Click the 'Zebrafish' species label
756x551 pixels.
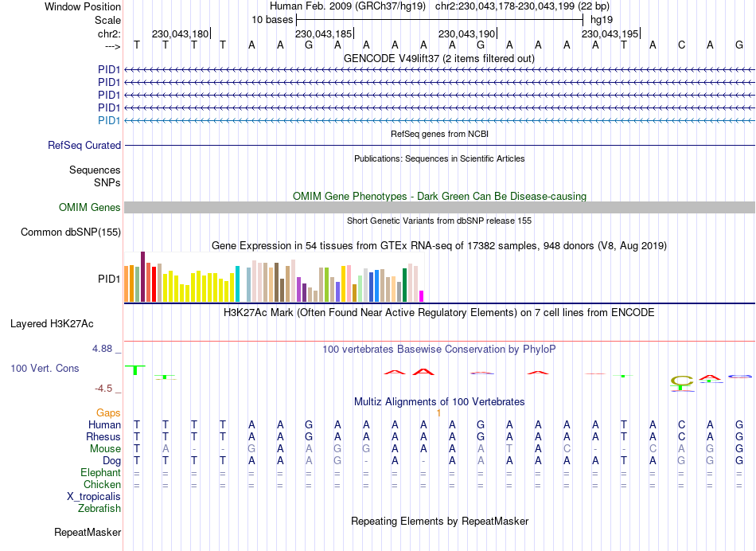[99, 508]
